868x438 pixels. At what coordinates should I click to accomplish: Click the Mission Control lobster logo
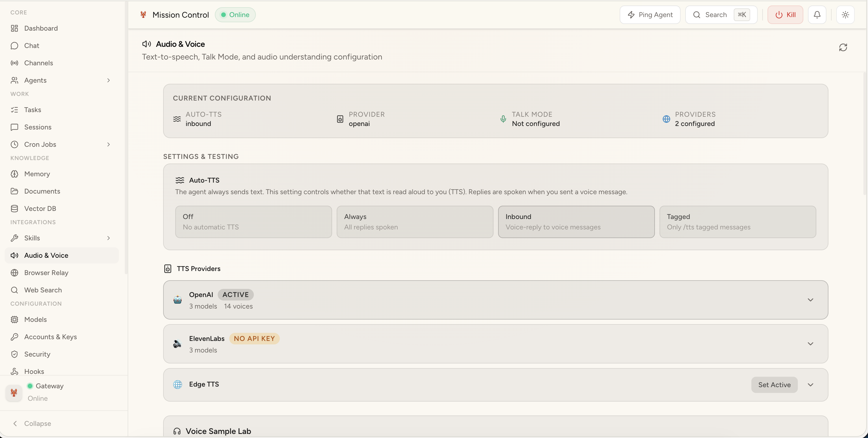point(143,15)
